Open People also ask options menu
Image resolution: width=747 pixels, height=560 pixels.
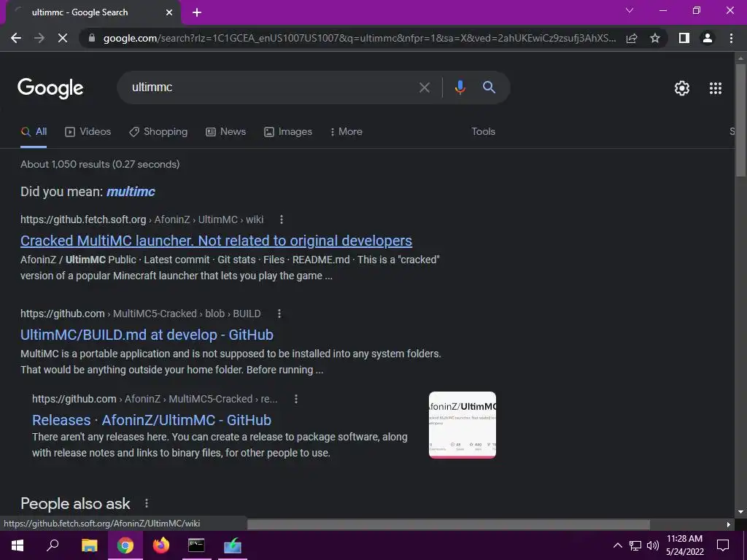(146, 503)
